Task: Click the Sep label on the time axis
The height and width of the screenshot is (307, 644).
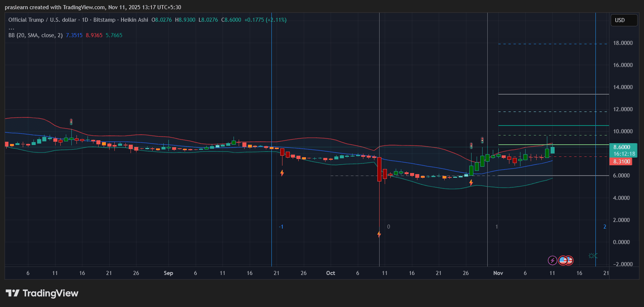Action: pos(168,273)
